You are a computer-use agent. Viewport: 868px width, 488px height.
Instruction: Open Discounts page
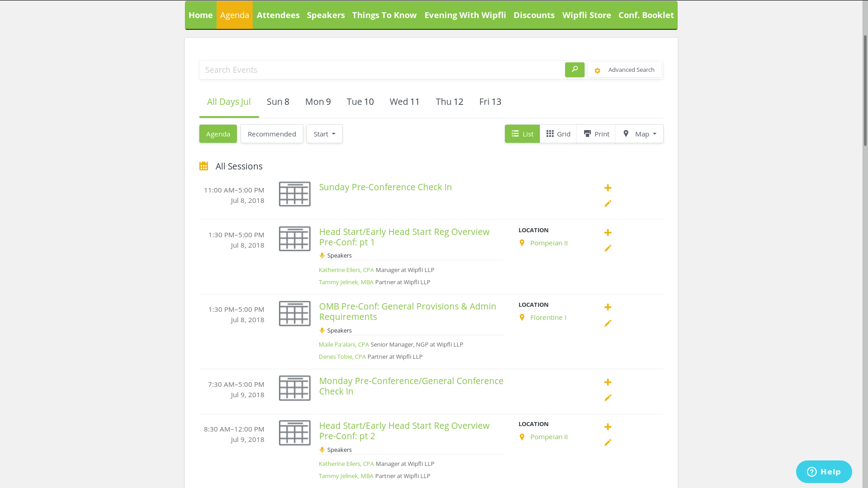click(534, 15)
